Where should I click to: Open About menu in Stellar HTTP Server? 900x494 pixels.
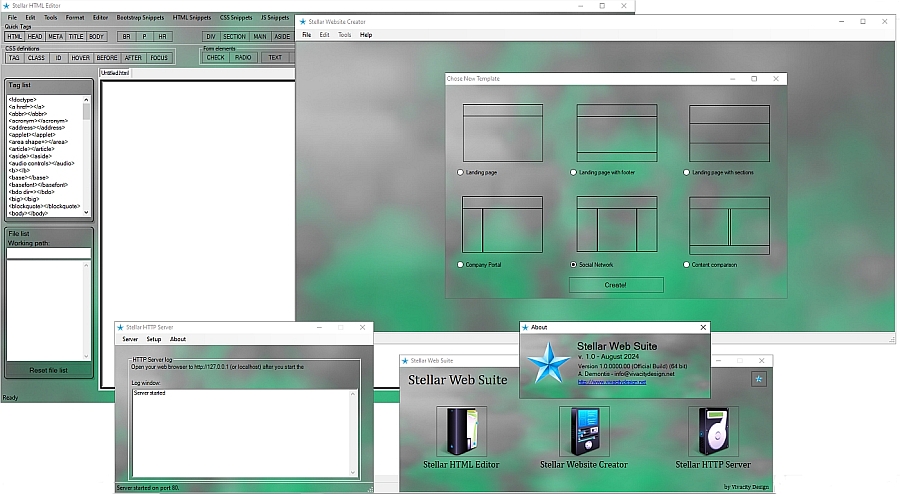pyautogui.click(x=178, y=339)
